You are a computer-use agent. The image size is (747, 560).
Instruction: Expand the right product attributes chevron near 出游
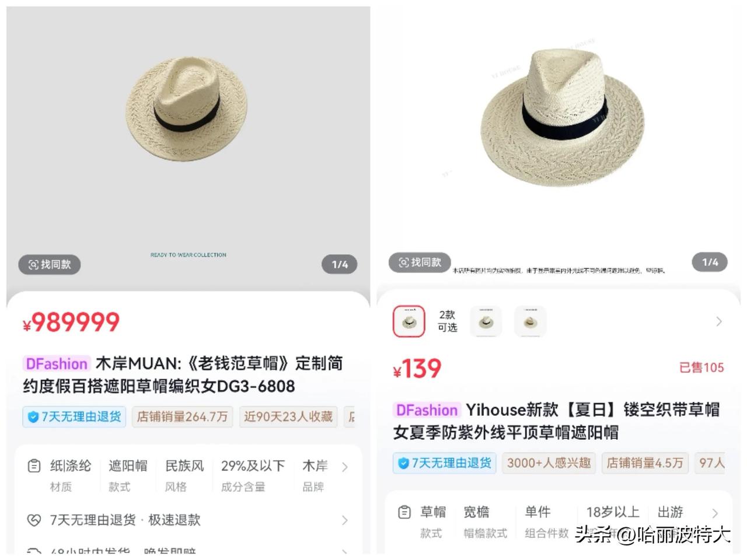click(x=715, y=513)
